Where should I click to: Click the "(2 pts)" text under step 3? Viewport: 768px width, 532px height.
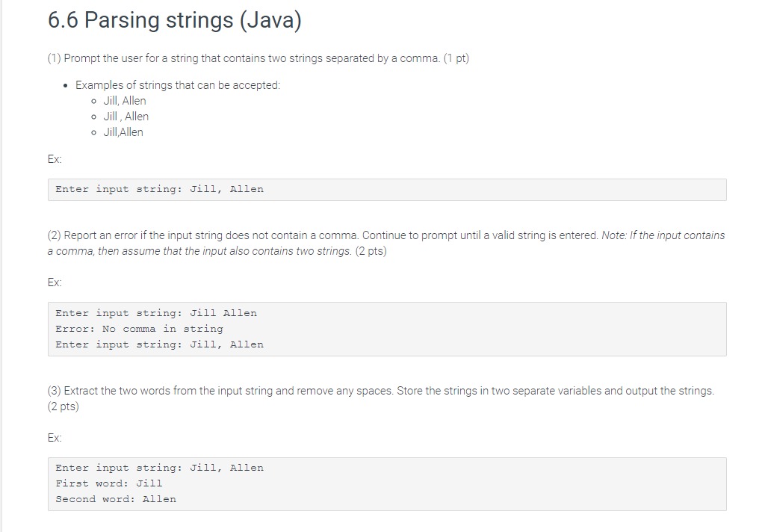pos(64,406)
